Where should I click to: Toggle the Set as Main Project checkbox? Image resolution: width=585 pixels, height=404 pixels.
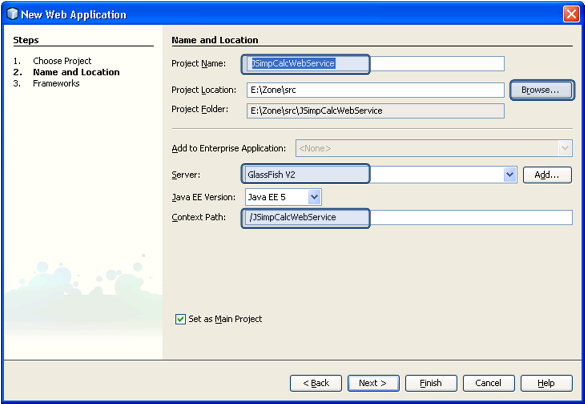[x=181, y=319]
